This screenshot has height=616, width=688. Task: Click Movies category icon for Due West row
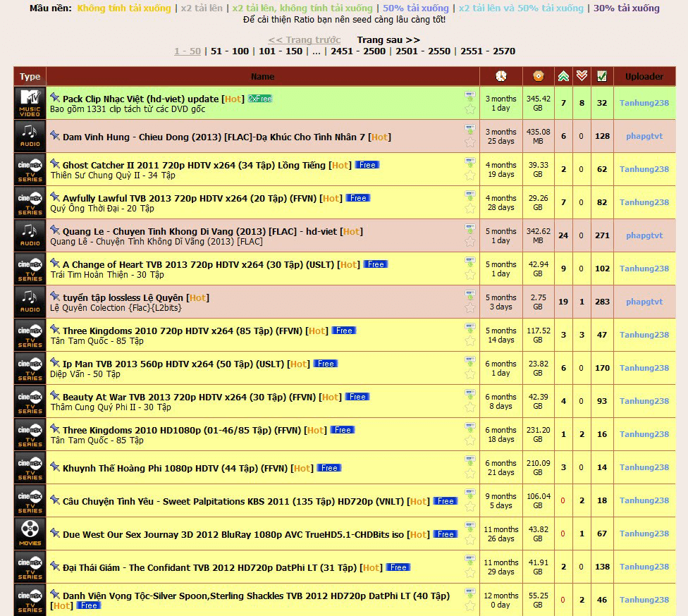(x=30, y=534)
